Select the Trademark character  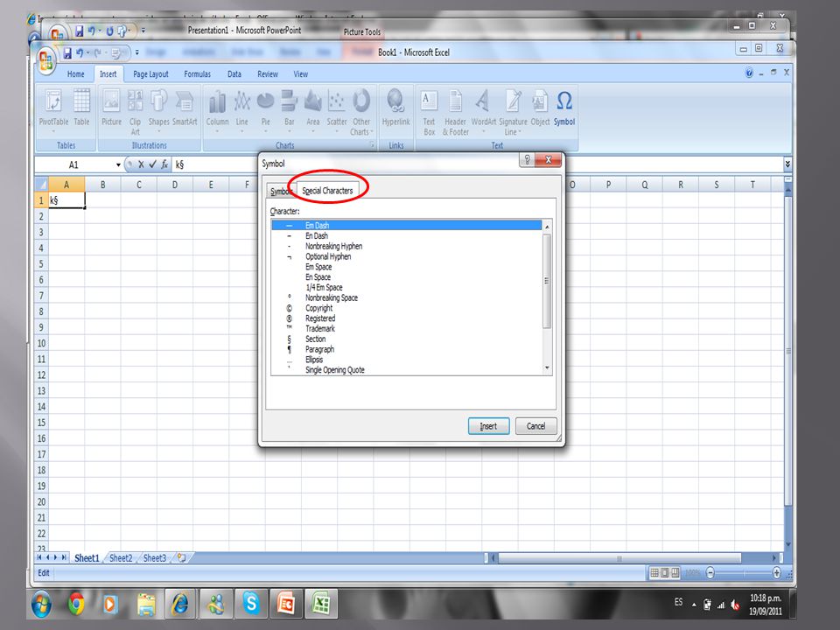407,328
